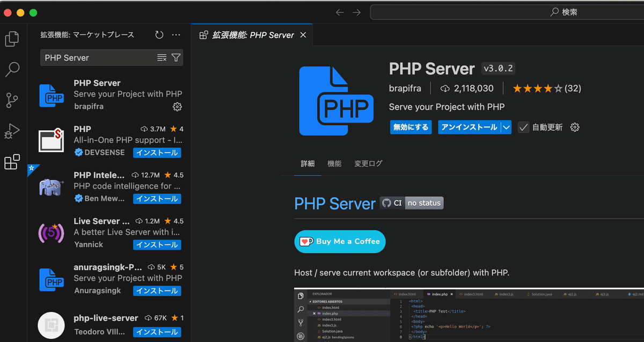Close the PHP Server editor tab
The image size is (644, 342).
click(303, 35)
